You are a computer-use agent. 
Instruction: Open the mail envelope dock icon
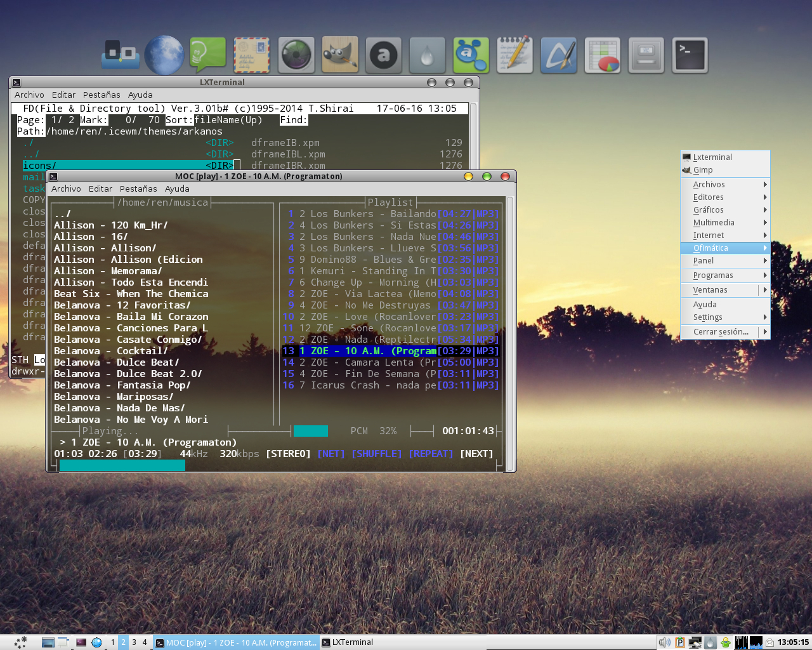coord(252,55)
